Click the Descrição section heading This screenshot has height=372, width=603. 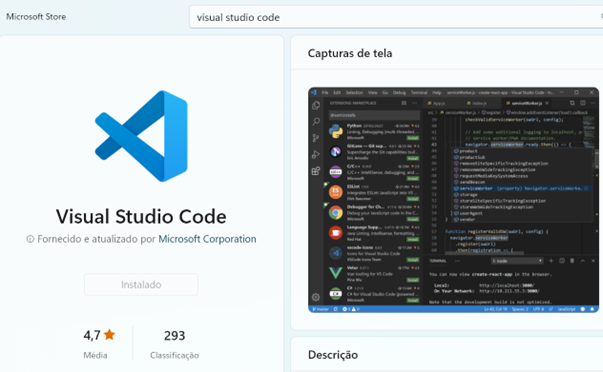333,355
